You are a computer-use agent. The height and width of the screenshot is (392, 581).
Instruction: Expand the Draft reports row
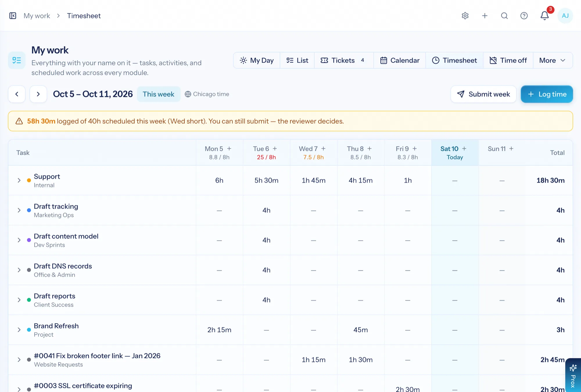[x=19, y=300]
